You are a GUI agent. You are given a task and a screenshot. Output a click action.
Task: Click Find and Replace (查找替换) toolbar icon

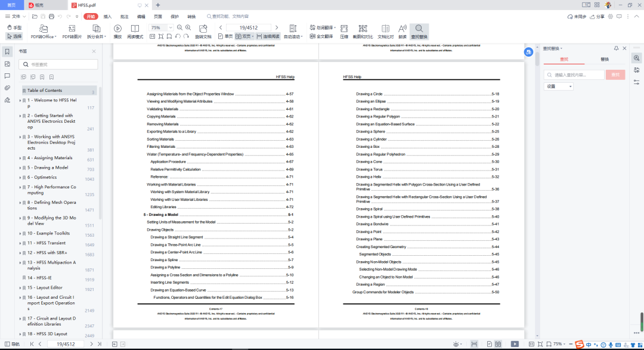point(419,32)
